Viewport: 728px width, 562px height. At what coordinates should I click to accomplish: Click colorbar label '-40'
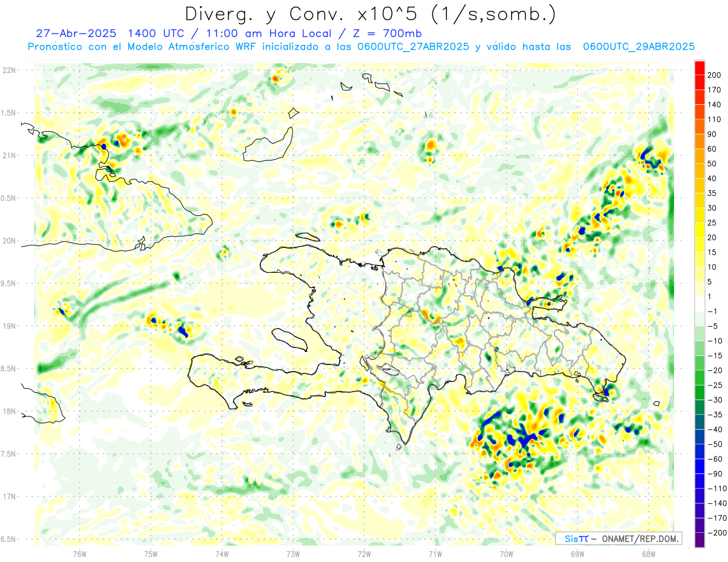coord(715,429)
